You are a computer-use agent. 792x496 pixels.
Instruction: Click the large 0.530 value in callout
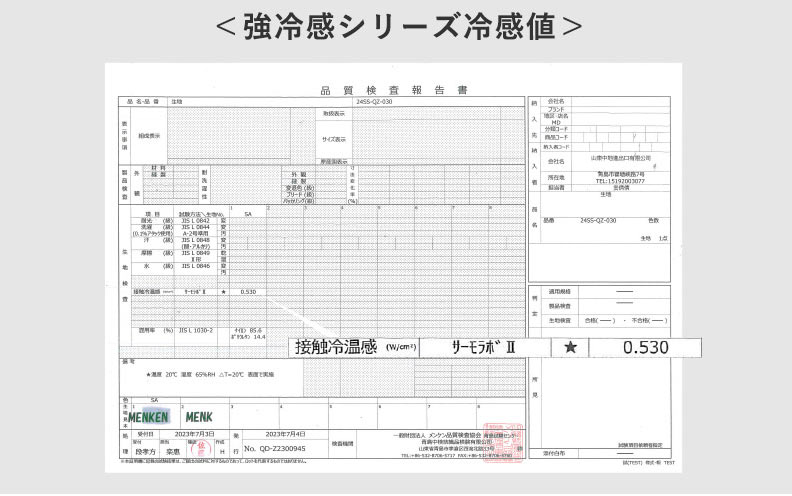(x=645, y=348)
